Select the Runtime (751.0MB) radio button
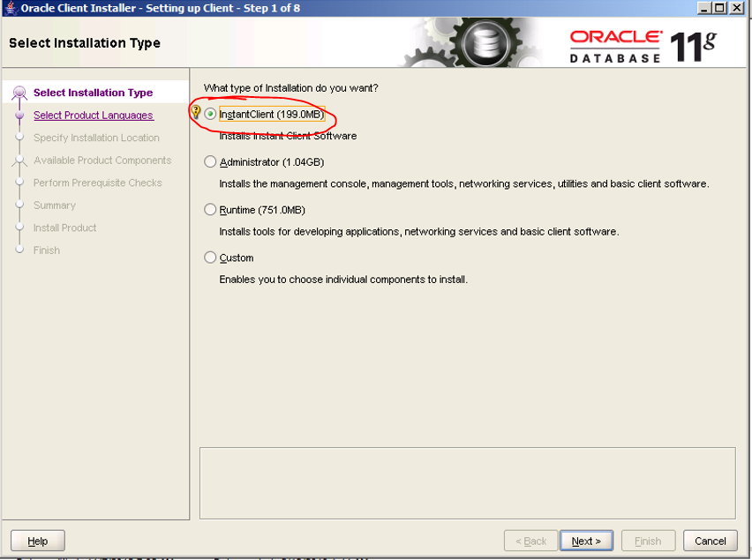 tap(210, 210)
